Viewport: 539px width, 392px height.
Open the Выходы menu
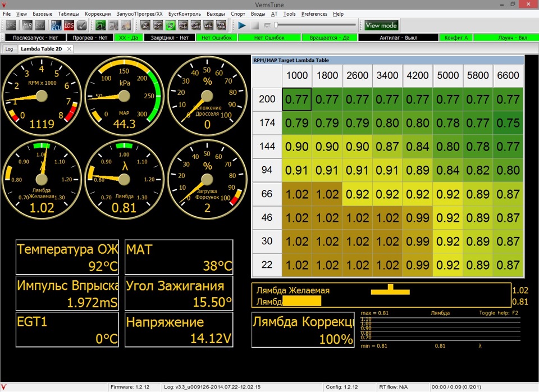tap(216, 13)
